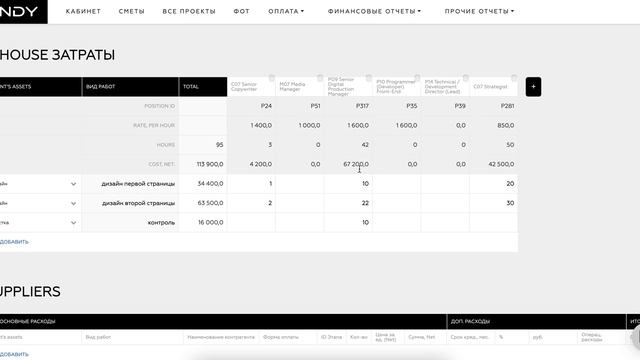The height and width of the screenshot is (360, 640).
Task: Click position ID P281
Action: pyautogui.click(x=508, y=106)
